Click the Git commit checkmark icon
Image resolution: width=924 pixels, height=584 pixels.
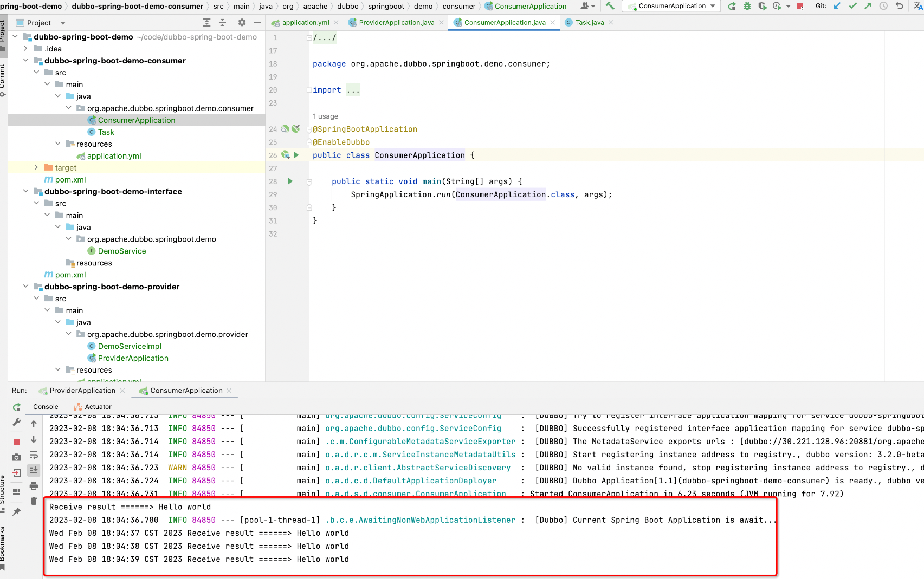(x=852, y=6)
